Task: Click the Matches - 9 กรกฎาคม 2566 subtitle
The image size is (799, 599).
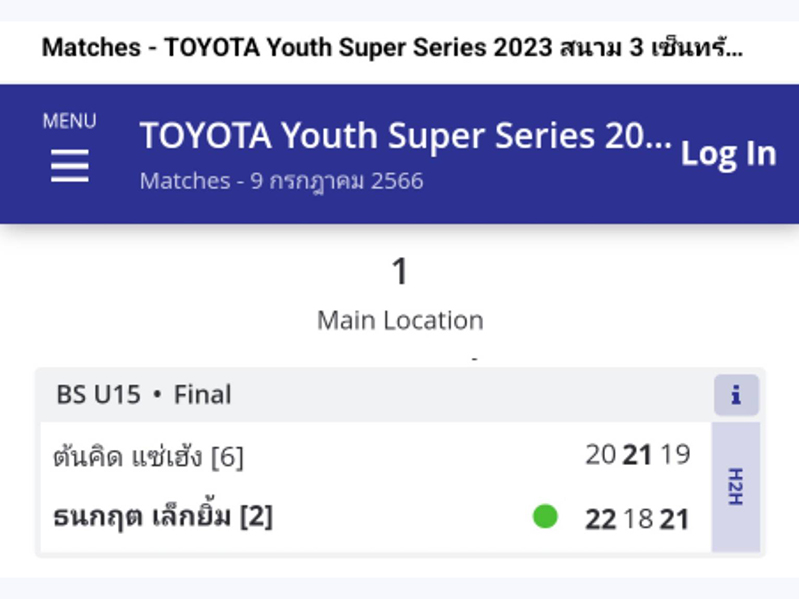Action: (281, 181)
